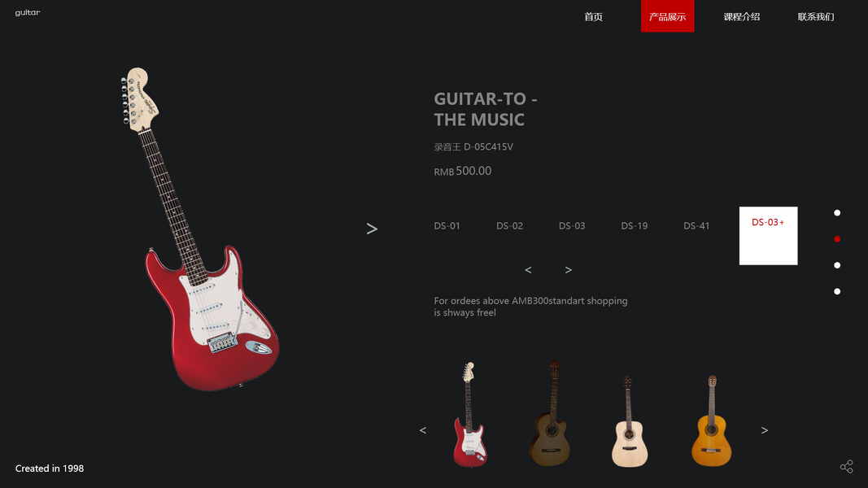Screen dimensions: 868x488
Task: Select the highlighted DS-03+ model box
Action: (x=769, y=236)
